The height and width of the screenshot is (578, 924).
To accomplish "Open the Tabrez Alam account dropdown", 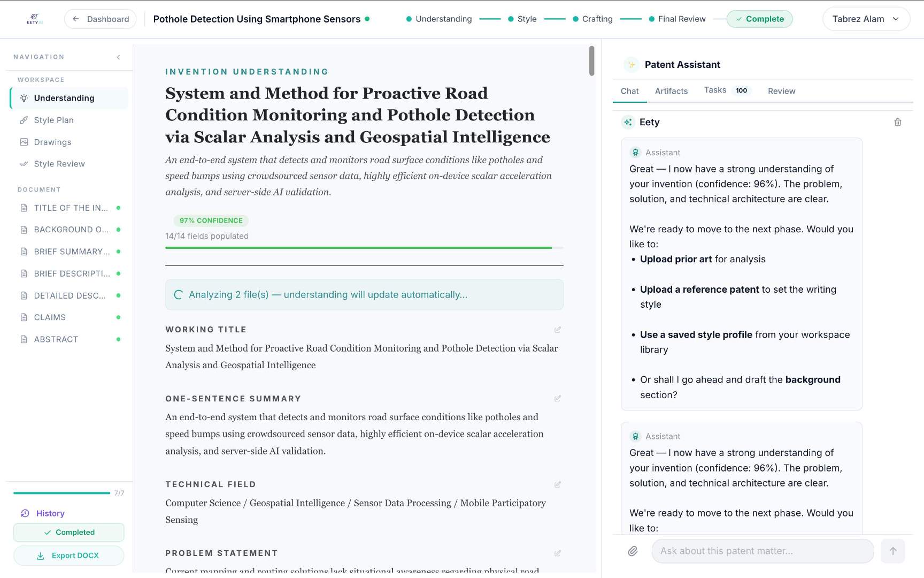I will [865, 19].
